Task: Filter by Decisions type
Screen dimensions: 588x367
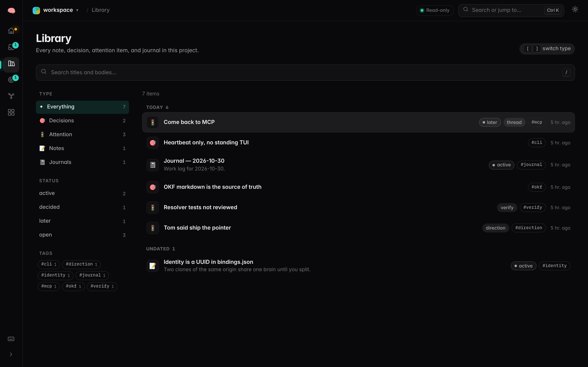Action: 82,121
